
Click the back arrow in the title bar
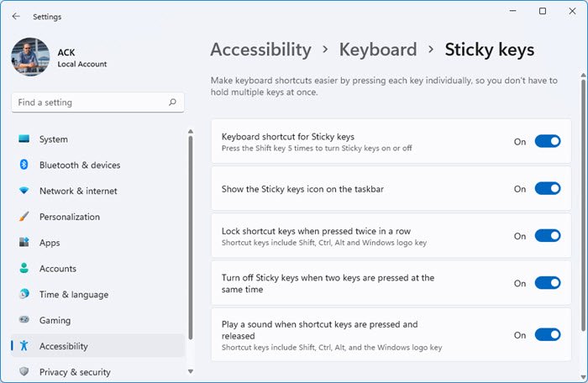pos(16,16)
